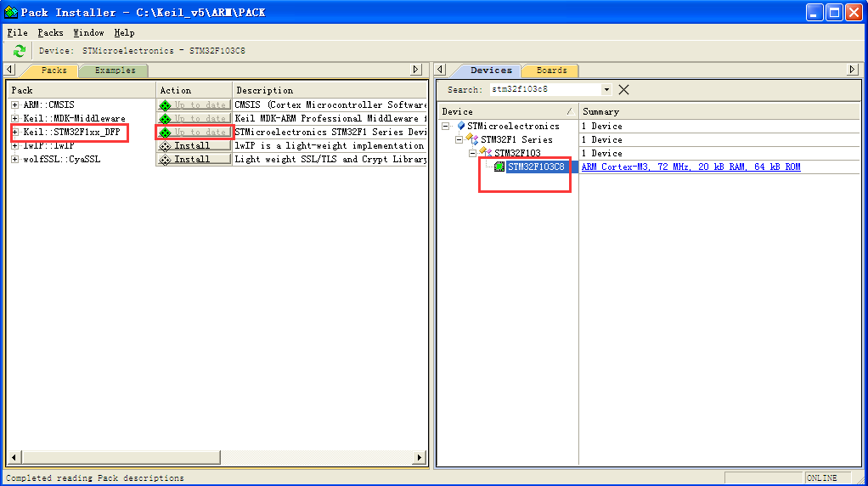Click the right arrow after the Boards tab
Image resolution: width=868 pixels, height=486 pixels.
853,70
